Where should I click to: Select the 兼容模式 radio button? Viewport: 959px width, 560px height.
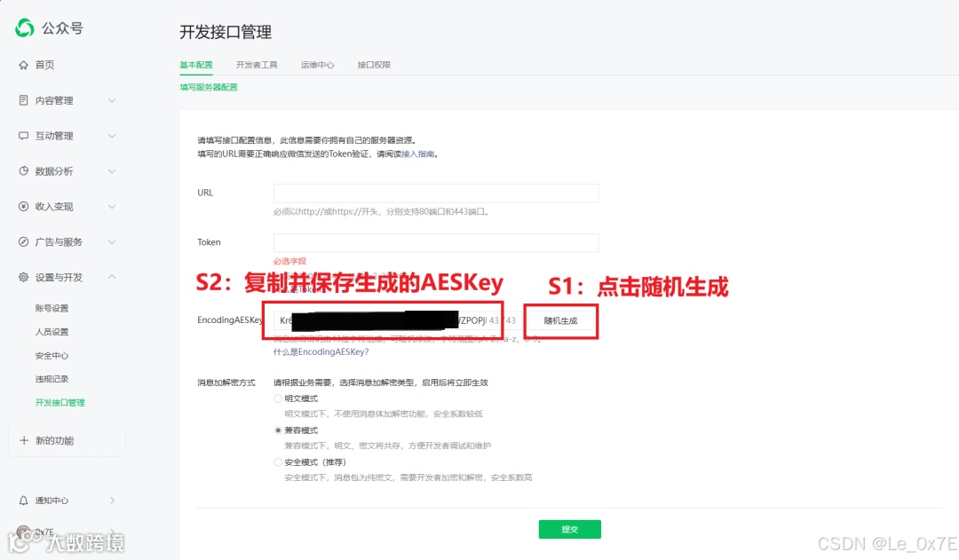tap(278, 430)
